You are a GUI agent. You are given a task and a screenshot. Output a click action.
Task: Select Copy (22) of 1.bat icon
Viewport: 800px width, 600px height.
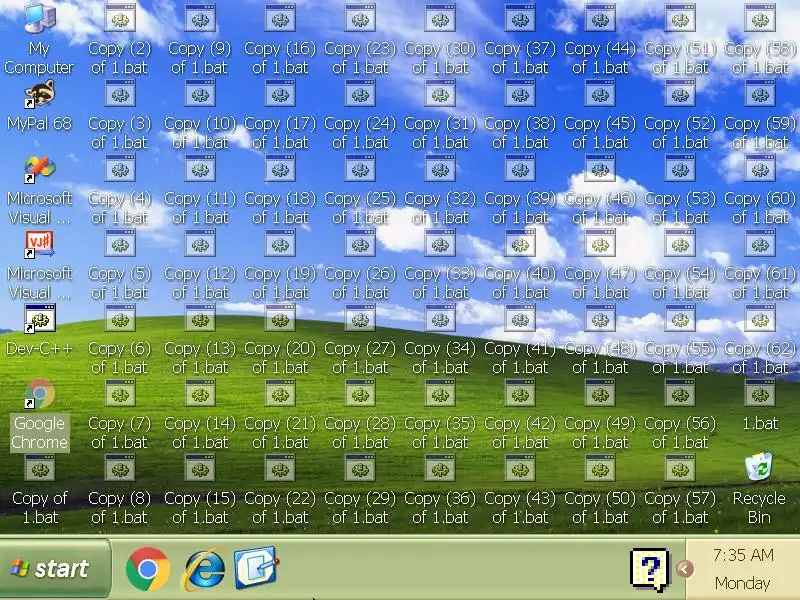(280, 469)
